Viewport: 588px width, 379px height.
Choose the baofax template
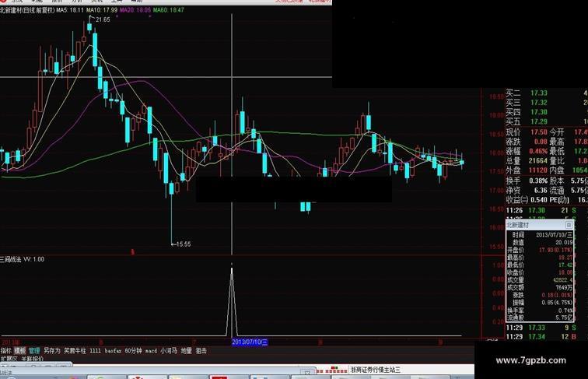click(113, 350)
